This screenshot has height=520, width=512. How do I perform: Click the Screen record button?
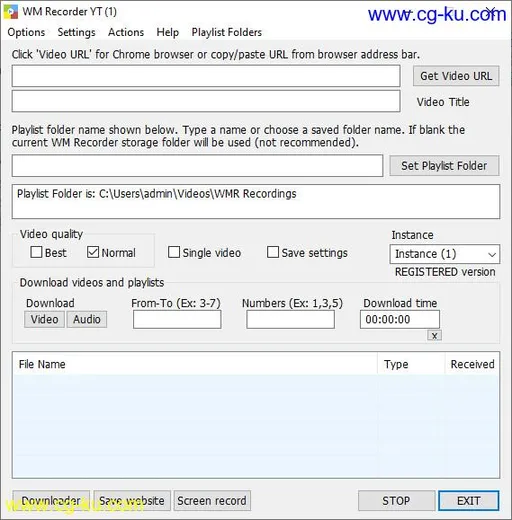coord(212,500)
